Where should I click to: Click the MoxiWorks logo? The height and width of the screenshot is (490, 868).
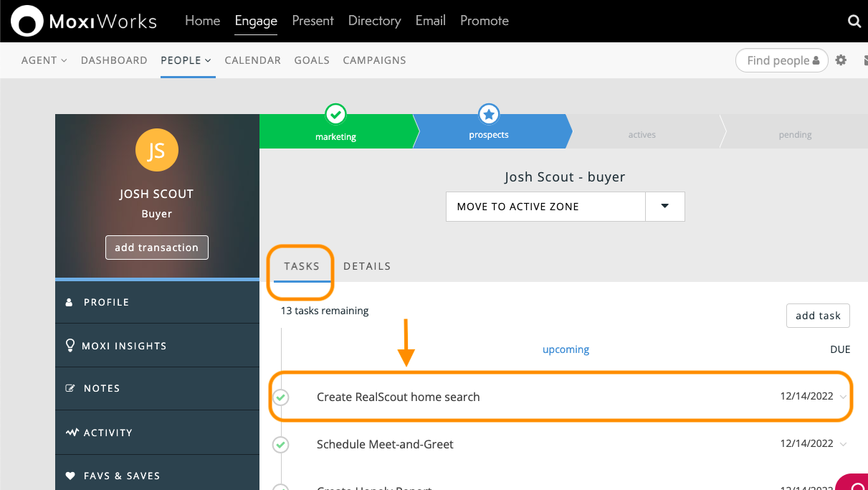click(84, 21)
